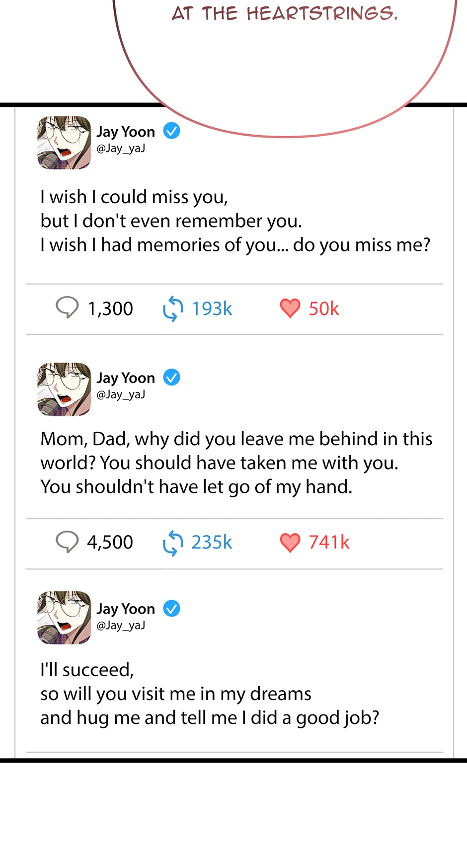Like the post with 50k hearts
The height and width of the screenshot is (868, 467).
[290, 308]
